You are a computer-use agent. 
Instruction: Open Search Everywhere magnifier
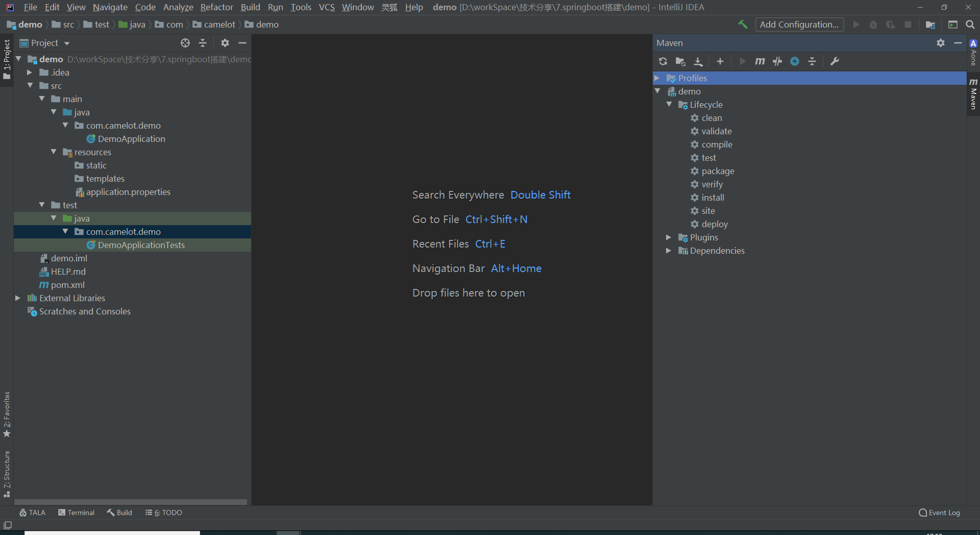[x=970, y=25]
